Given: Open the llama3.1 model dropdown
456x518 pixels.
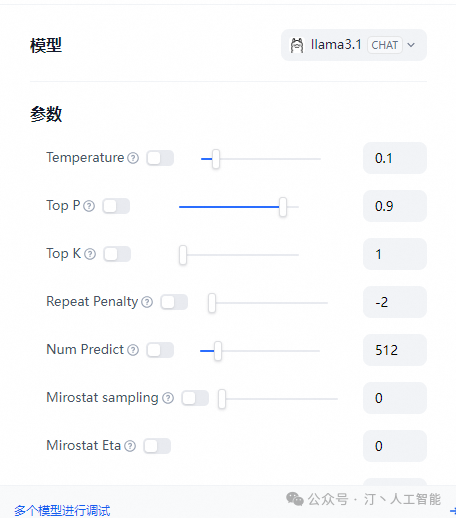Looking at the screenshot, I should pos(354,45).
